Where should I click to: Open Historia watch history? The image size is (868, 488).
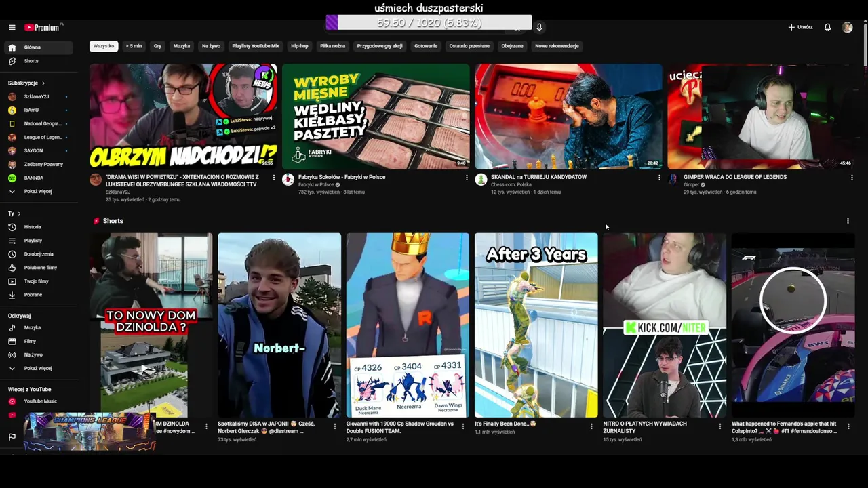(38, 227)
